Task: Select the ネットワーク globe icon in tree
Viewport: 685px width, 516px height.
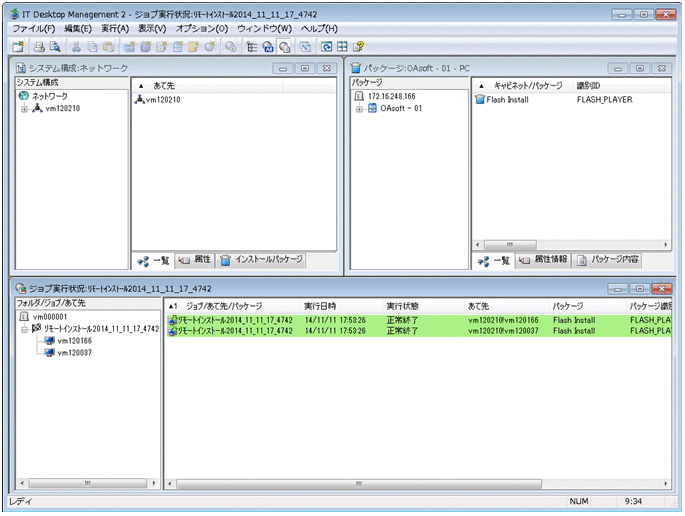Action: [24, 96]
